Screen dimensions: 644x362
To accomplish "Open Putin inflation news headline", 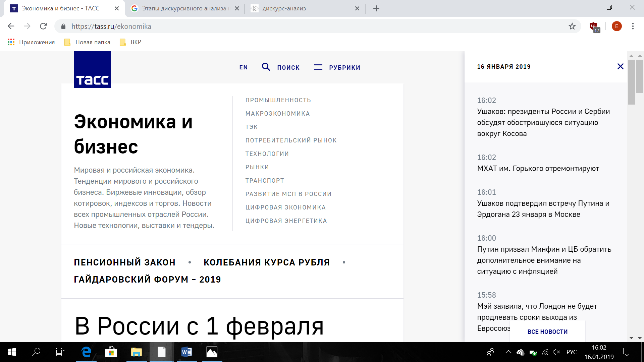I will [544, 260].
